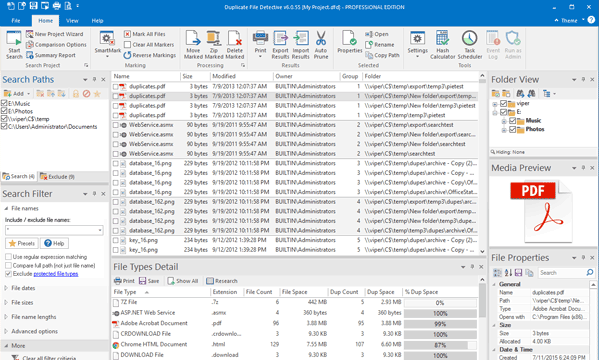Image resolution: width=601 pixels, height=360 pixels.
Task: Open the Theme option
Action: click(x=569, y=20)
